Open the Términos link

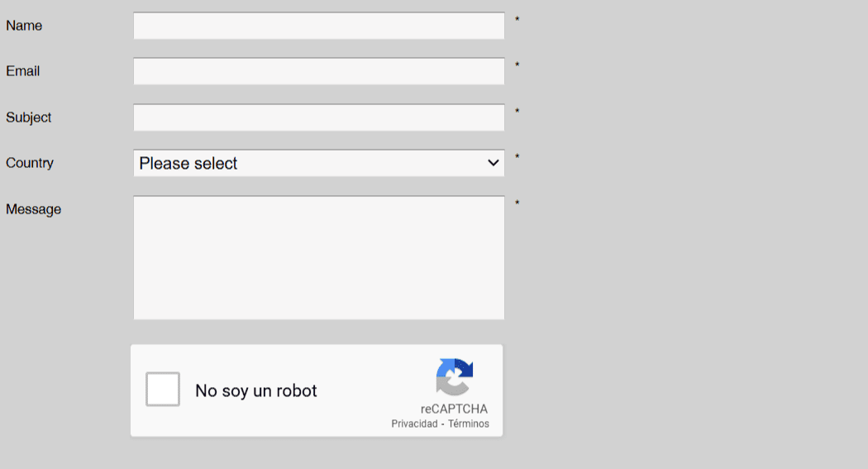tap(469, 424)
